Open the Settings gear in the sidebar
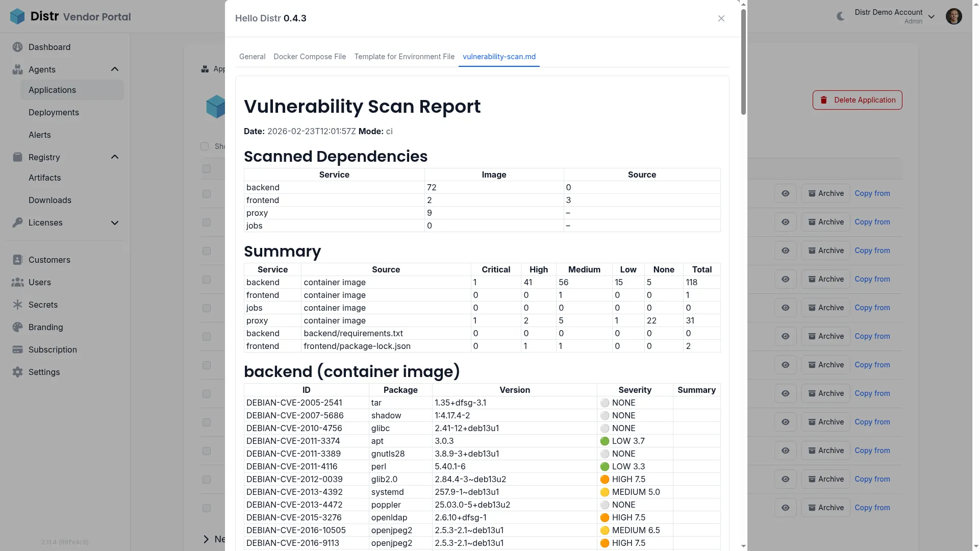Image resolution: width=980 pixels, height=551 pixels. 17,372
